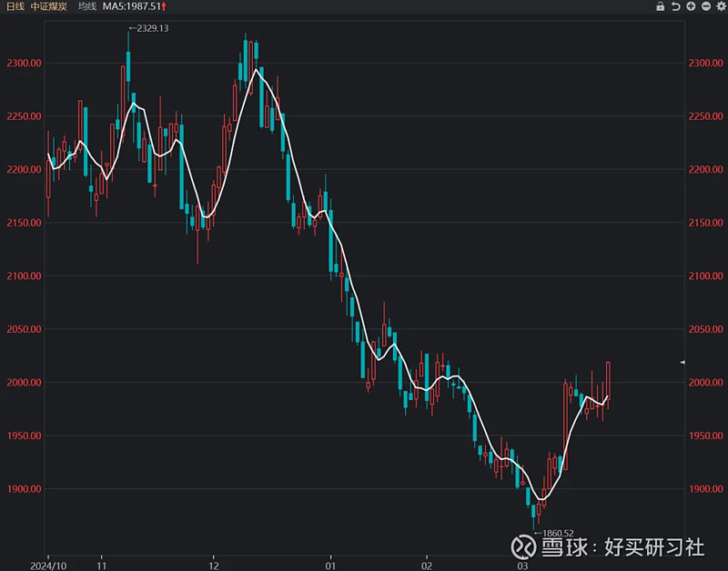Screen dimensions: 728x571
Task: Zoom in with the plus circle icon
Action: (x=691, y=6)
